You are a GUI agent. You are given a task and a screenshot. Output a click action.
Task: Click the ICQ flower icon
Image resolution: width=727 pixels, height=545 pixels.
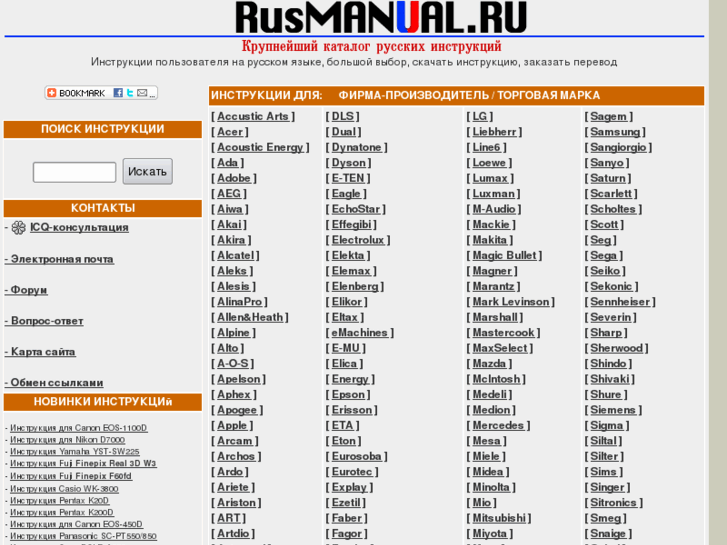coord(19,227)
